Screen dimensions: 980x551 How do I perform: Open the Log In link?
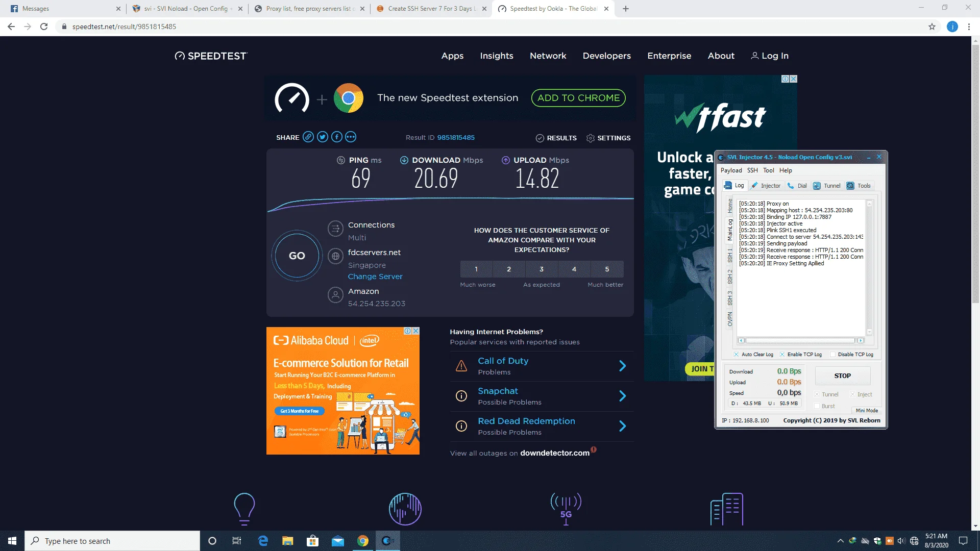(x=770, y=56)
